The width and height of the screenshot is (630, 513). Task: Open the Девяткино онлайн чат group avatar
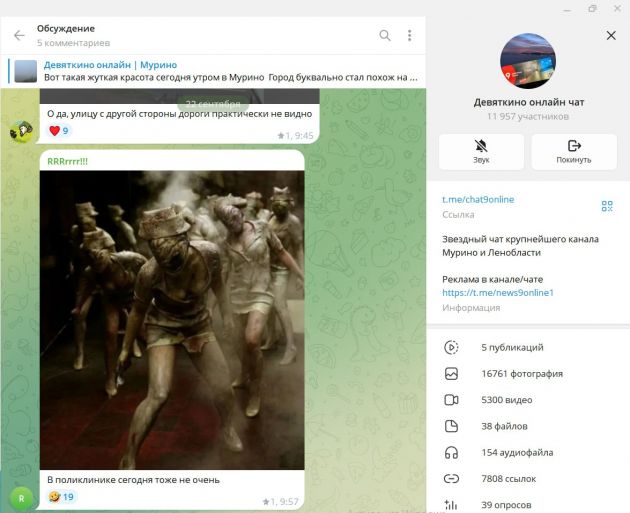(528, 61)
